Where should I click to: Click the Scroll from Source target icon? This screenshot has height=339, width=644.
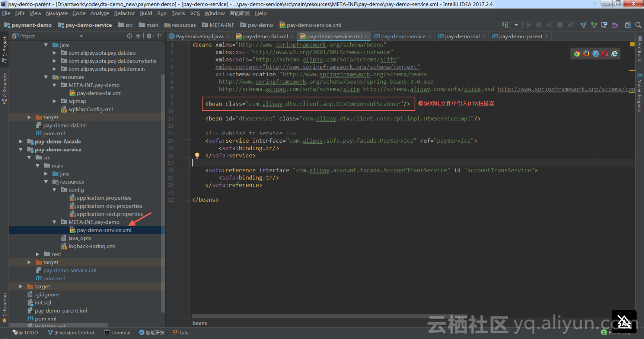[x=130, y=36]
